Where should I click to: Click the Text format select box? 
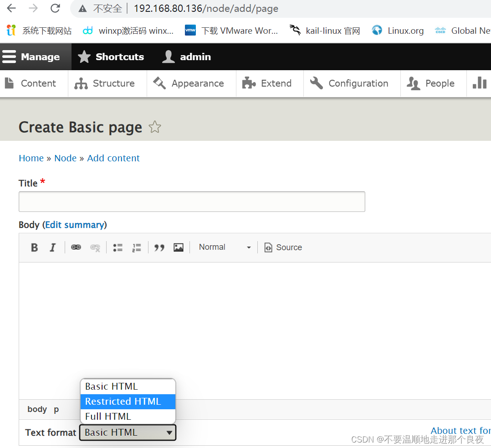click(128, 433)
